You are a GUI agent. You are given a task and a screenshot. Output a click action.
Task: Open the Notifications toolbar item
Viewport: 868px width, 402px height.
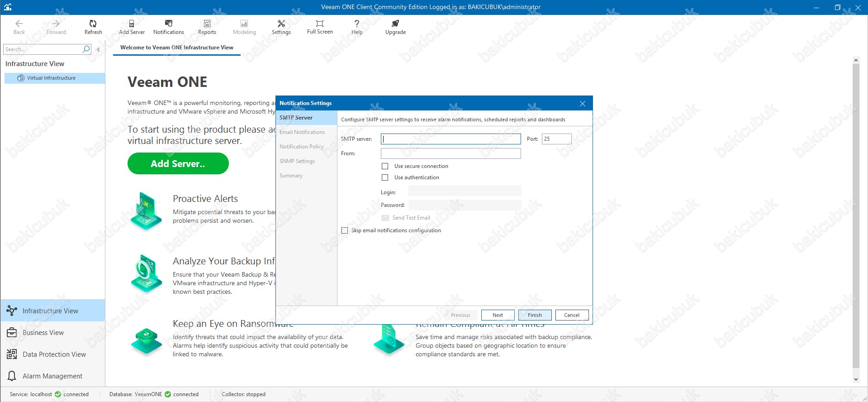click(x=169, y=27)
